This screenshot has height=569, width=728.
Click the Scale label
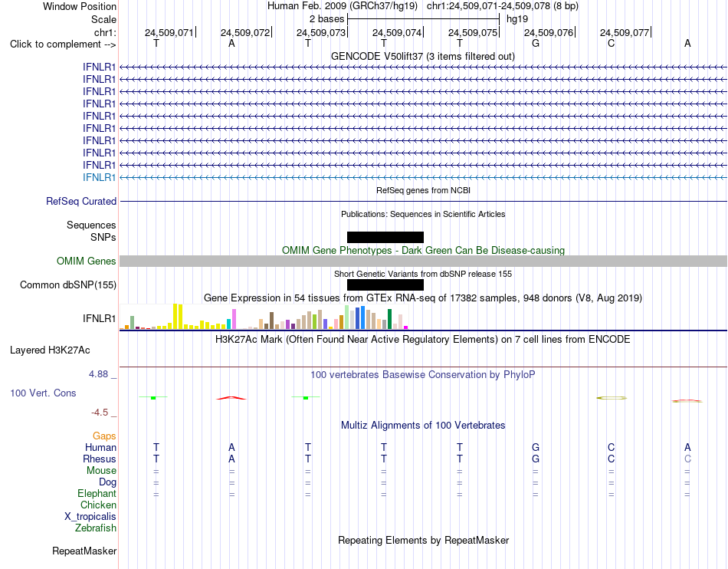(103, 19)
